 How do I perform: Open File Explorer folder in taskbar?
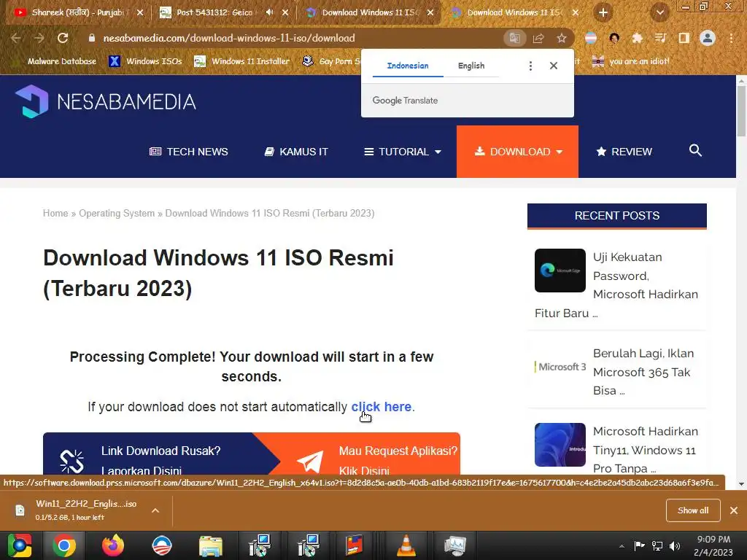coord(211,546)
